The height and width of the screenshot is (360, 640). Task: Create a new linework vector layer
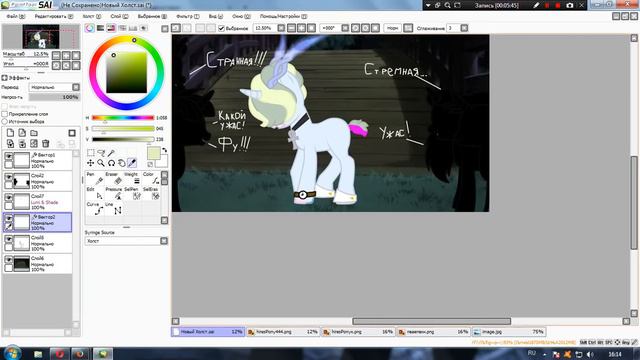coord(22,133)
